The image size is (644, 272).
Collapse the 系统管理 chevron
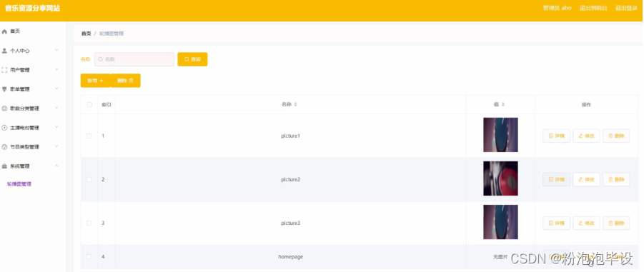[56, 166]
